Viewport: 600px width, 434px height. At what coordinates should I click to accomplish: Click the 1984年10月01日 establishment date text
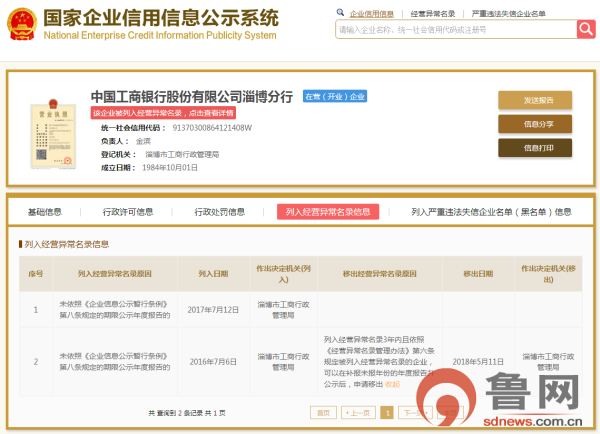(x=170, y=168)
